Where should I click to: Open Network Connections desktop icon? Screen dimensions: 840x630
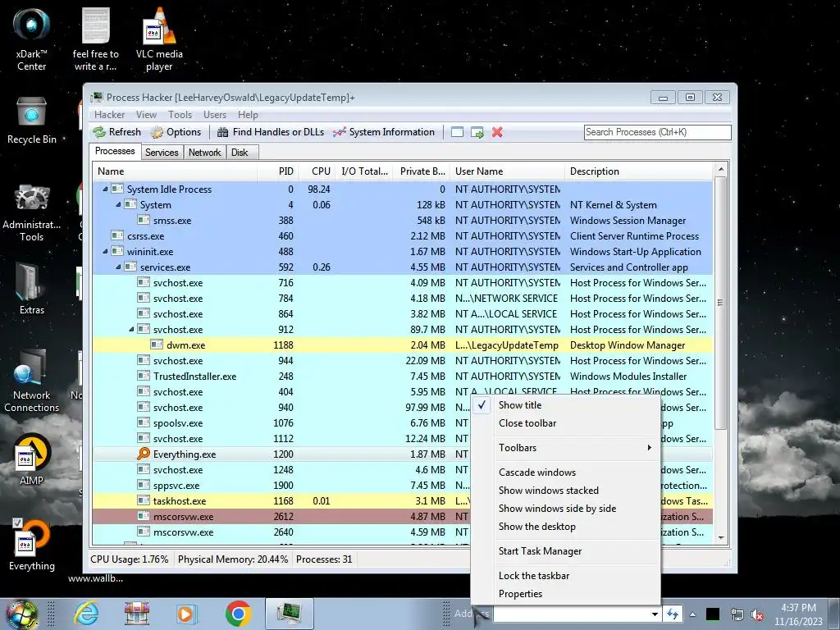[32, 381]
